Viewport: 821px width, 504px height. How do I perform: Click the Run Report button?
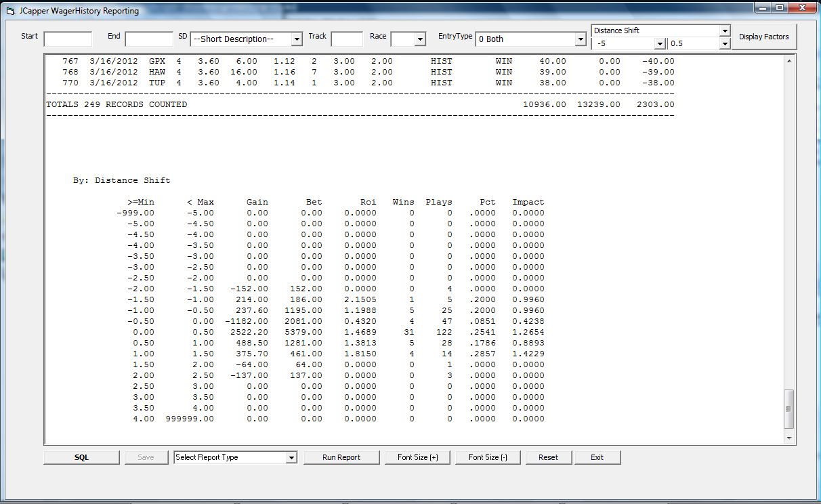341,457
